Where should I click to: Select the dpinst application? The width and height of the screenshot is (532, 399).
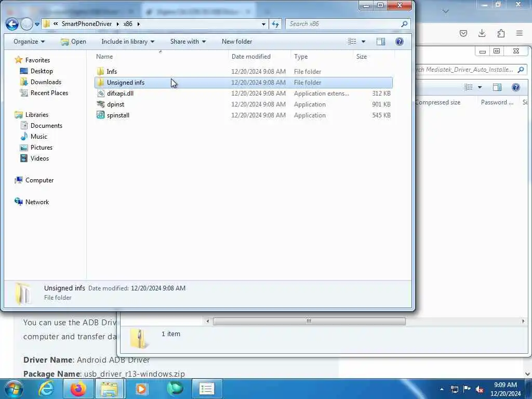(x=243, y=104)
